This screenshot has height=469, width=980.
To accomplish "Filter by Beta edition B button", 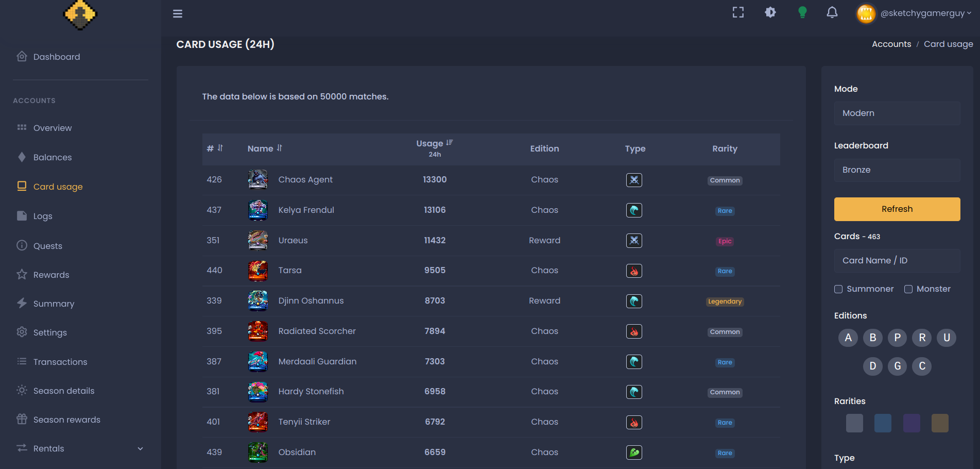I will [873, 338].
